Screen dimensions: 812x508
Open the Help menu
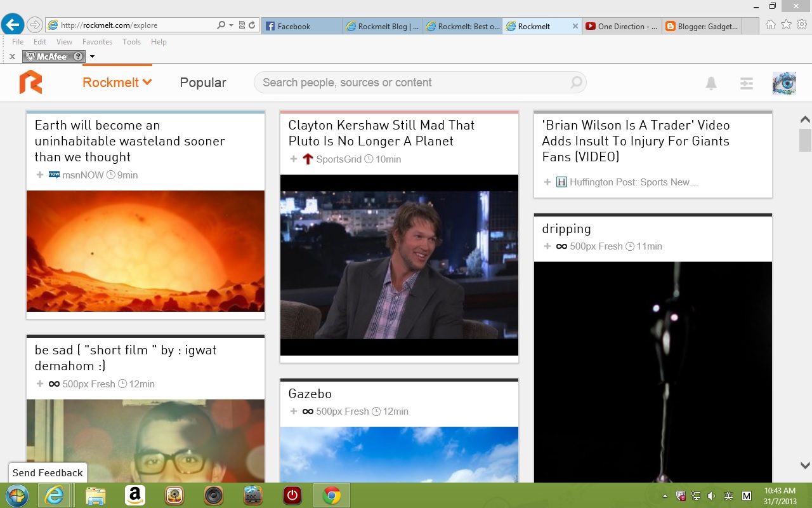pyautogui.click(x=159, y=42)
